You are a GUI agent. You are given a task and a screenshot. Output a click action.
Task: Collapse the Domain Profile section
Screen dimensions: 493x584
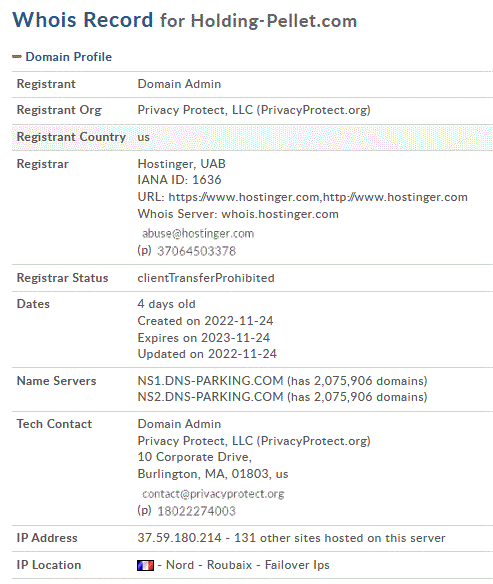[17, 57]
